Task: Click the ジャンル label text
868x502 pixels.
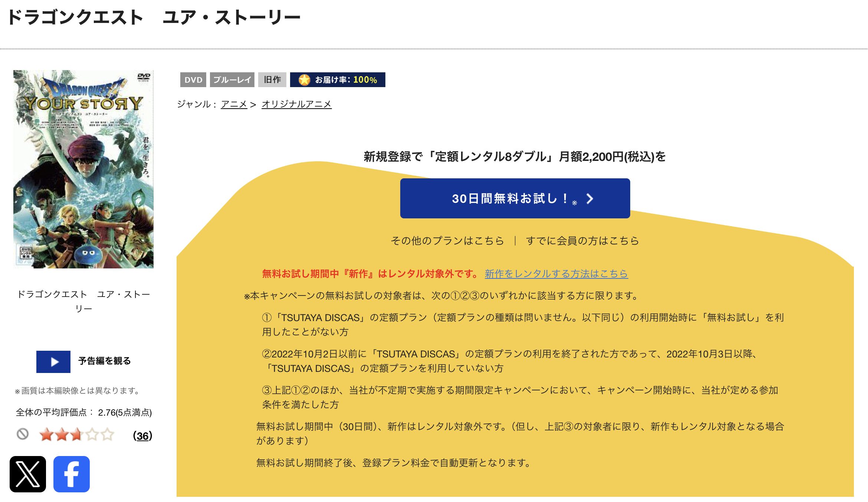Action: 197,104
